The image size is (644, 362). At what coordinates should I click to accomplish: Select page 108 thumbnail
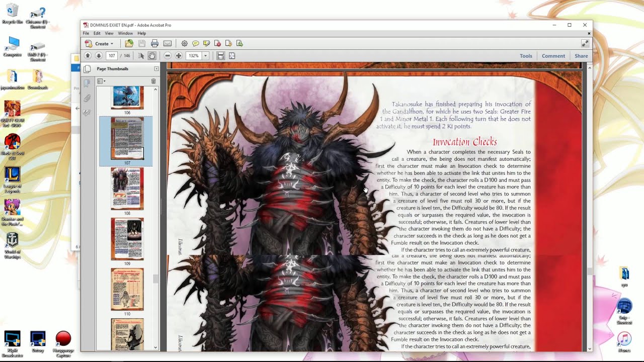coord(127,189)
